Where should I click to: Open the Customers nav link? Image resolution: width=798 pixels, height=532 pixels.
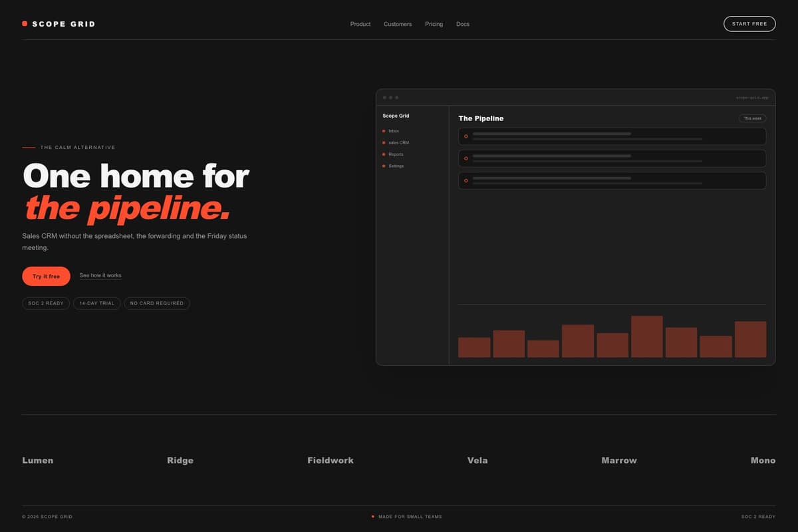point(398,24)
